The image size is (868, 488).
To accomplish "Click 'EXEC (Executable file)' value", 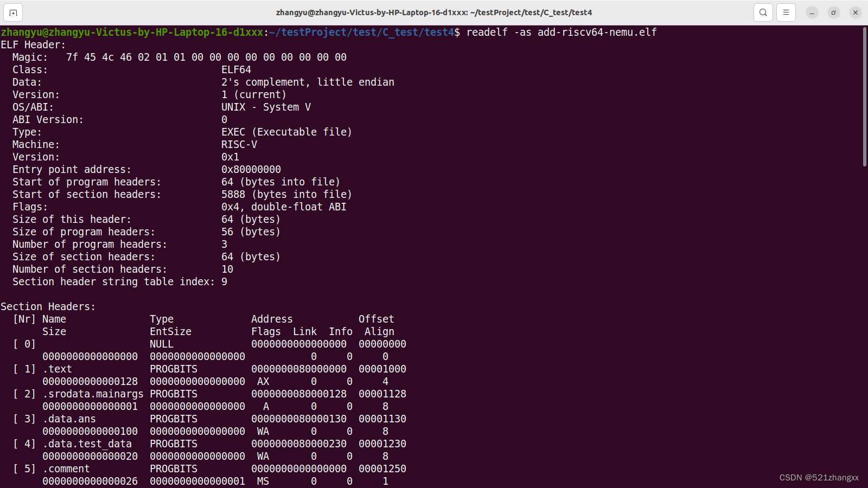I will 286,132.
